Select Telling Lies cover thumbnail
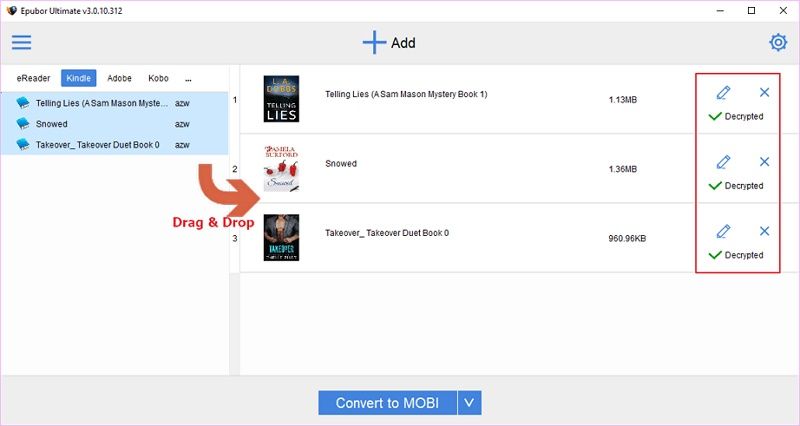Image resolution: width=800 pixels, height=426 pixels. point(281,99)
